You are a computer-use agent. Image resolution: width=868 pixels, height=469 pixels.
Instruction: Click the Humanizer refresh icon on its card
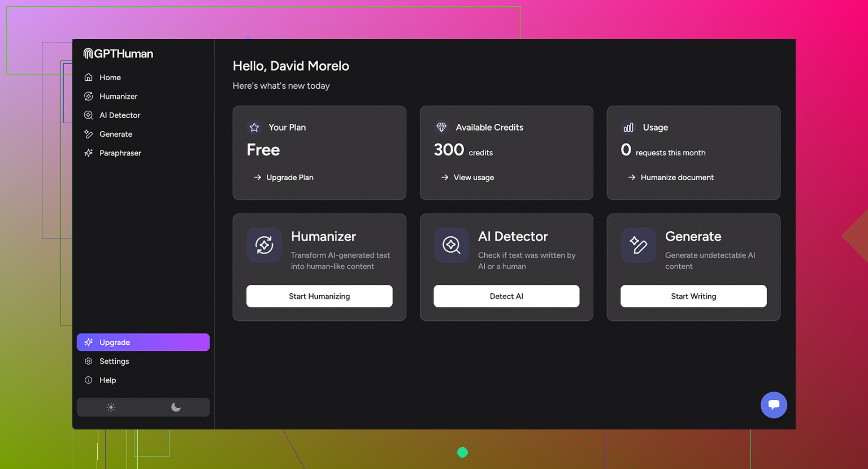264,245
